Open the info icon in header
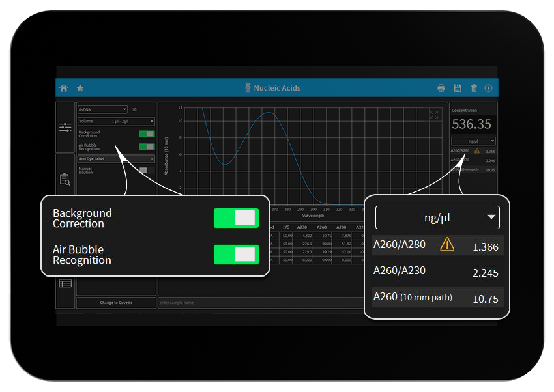This screenshot has height=392, width=554. pos(488,88)
